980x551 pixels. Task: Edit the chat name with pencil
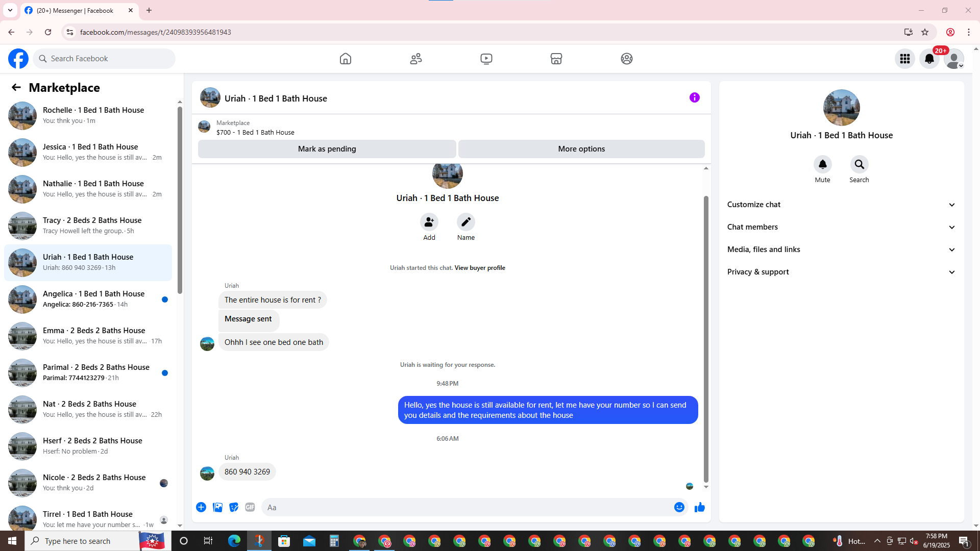coord(466,222)
